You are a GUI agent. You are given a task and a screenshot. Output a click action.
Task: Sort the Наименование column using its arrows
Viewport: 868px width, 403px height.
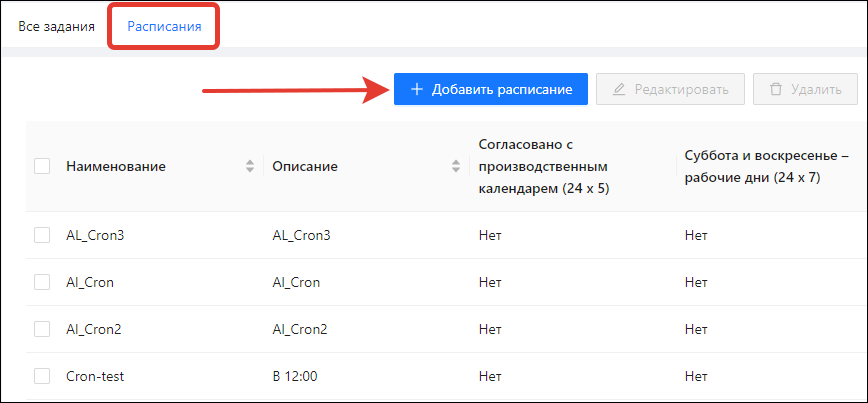(250, 166)
